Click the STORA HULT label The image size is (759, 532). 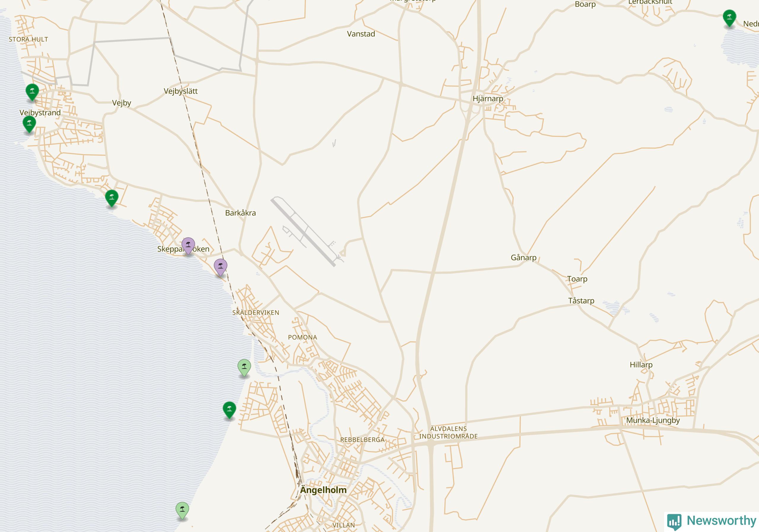point(28,39)
